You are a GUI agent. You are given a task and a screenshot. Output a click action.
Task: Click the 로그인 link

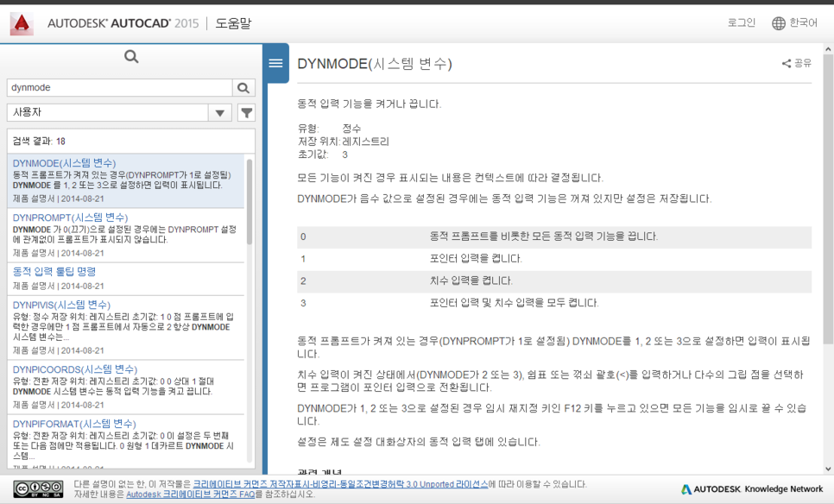(x=742, y=22)
